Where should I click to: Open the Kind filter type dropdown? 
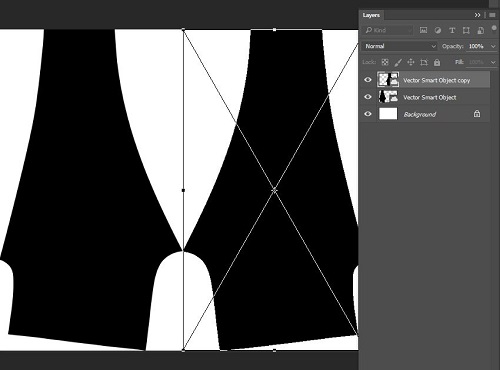pyautogui.click(x=388, y=30)
